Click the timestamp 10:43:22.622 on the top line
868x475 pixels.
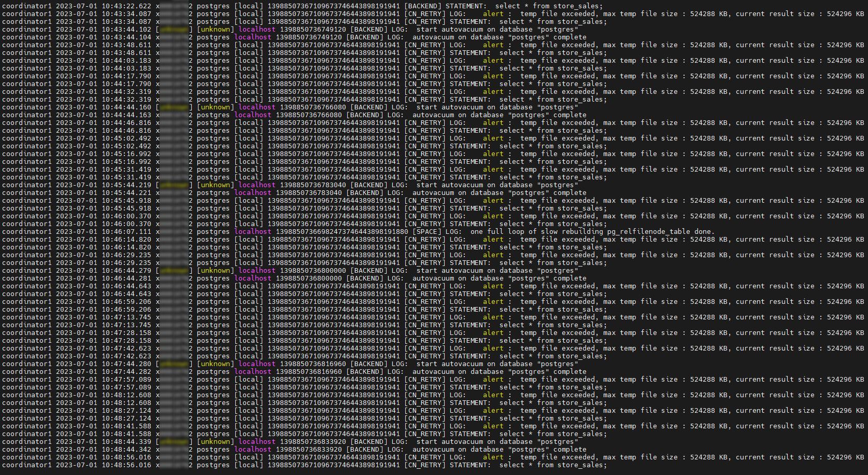click(x=126, y=6)
